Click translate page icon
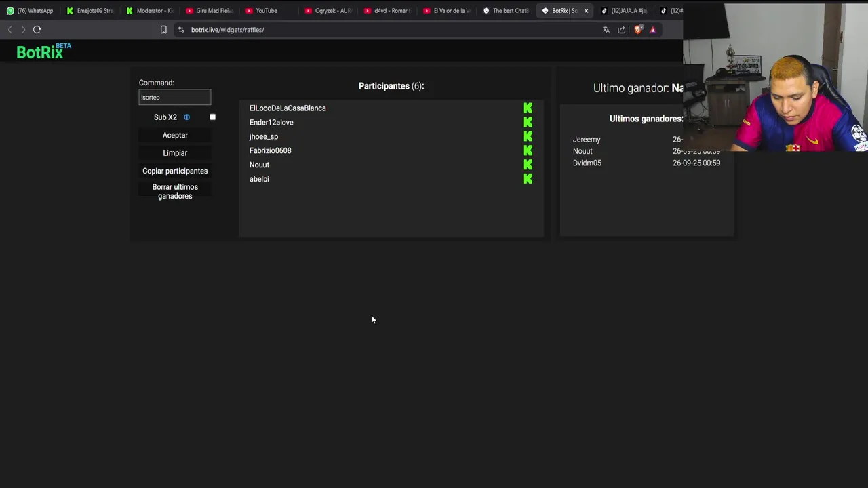This screenshot has width=868, height=488. point(606,30)
